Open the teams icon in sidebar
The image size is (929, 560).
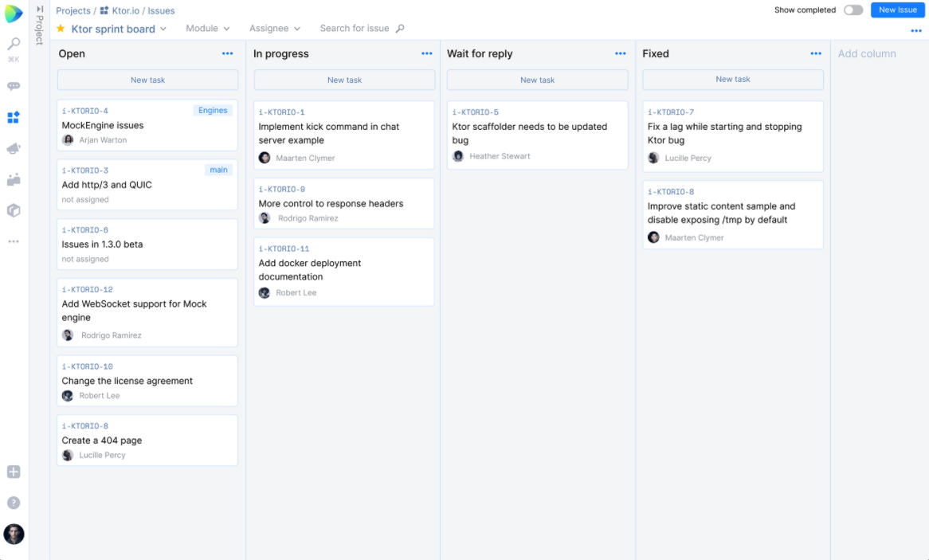coord(14,179)
